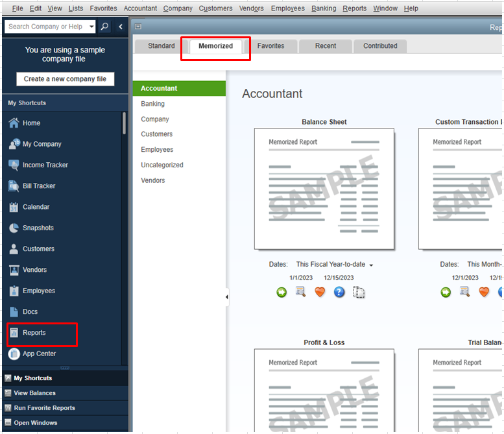This screenshot has height=434, width=504.
Task: Open Company menu in menu bar
Action: (178, 8)
